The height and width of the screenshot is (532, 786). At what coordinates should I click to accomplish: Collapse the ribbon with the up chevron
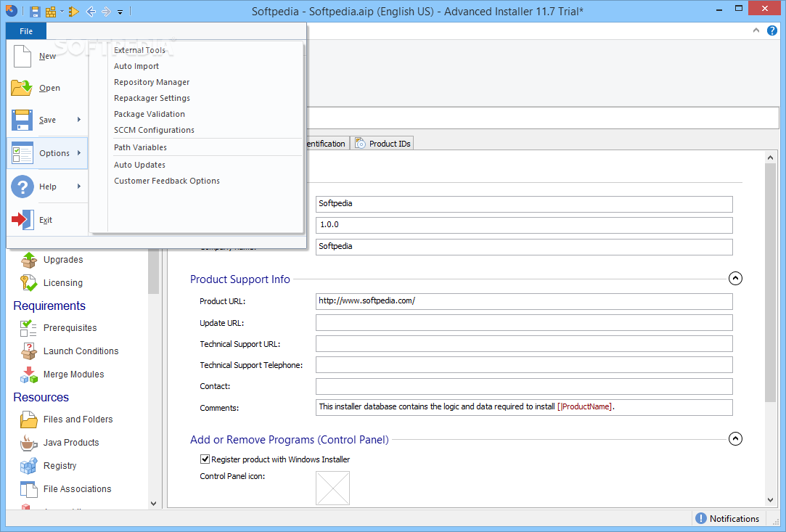coord(756,30)
